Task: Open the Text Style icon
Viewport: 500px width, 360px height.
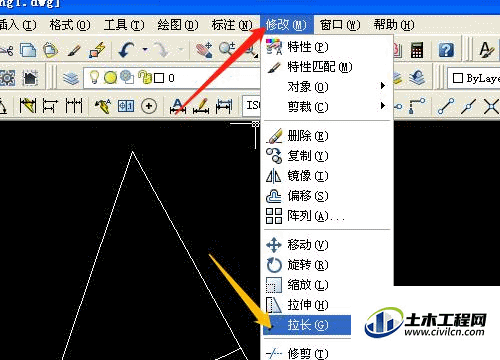Action: coord(487,50)
